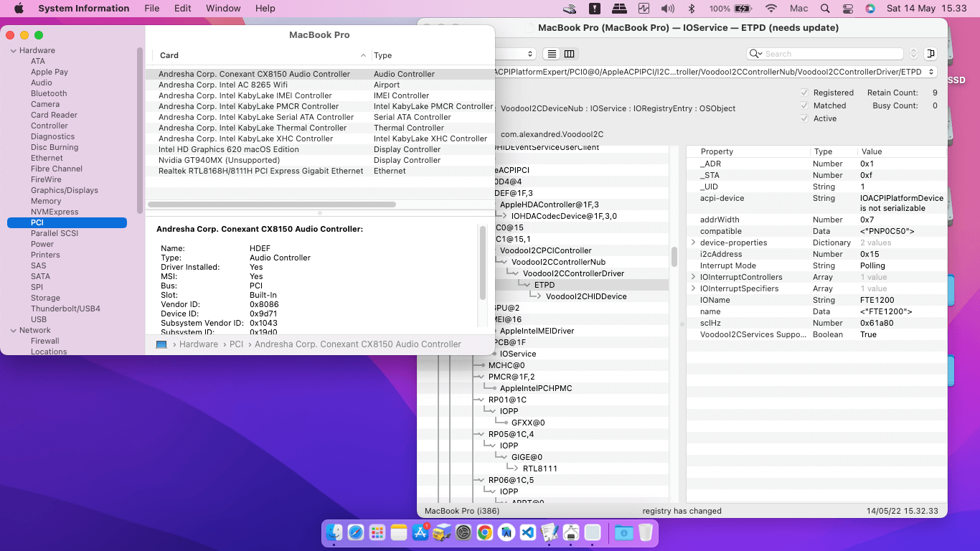
Task: Select NVMExpress in the hardware sidebar
Action: coord(55,212)
